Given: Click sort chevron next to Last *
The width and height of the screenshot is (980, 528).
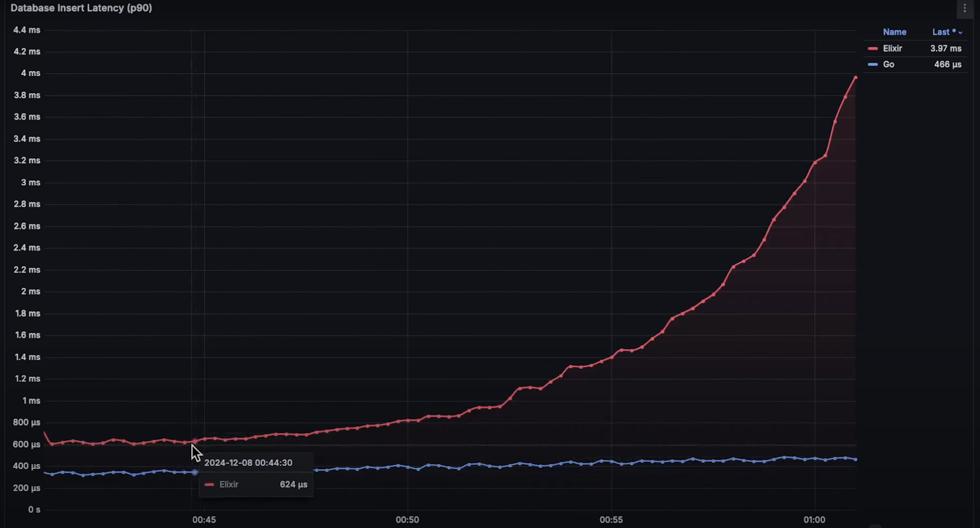Looking at the screenshot, I should tap(961, 33).
